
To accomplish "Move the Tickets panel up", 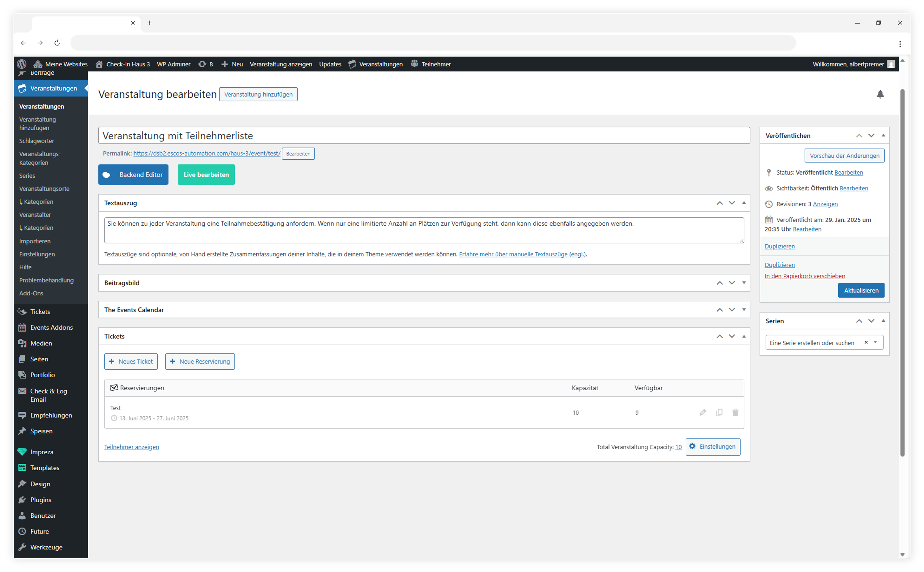I will point(720,336).
